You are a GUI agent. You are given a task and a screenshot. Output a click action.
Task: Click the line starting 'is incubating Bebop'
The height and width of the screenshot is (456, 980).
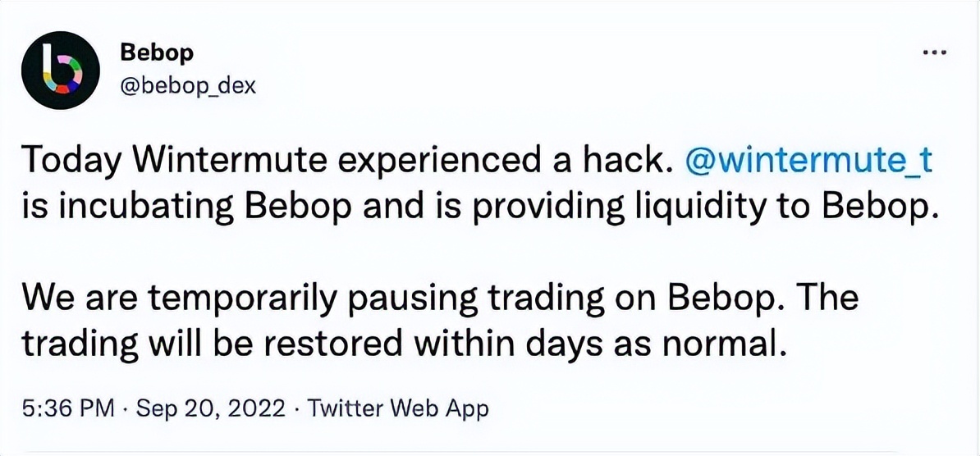tap(479, 209)
